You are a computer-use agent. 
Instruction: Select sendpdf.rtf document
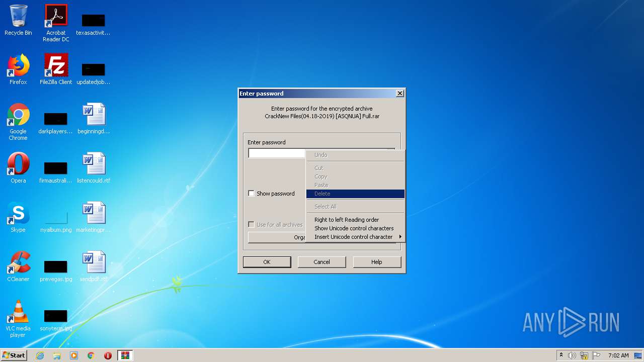(x=94, y=267)
